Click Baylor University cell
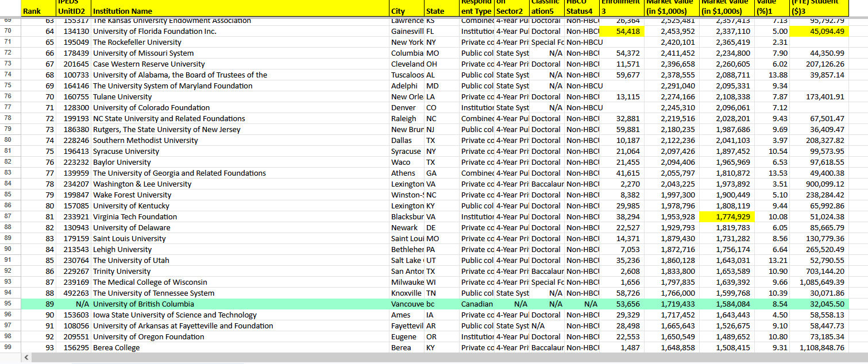The width and height of the screenshot is (868, 364). (x=240, y=162)
